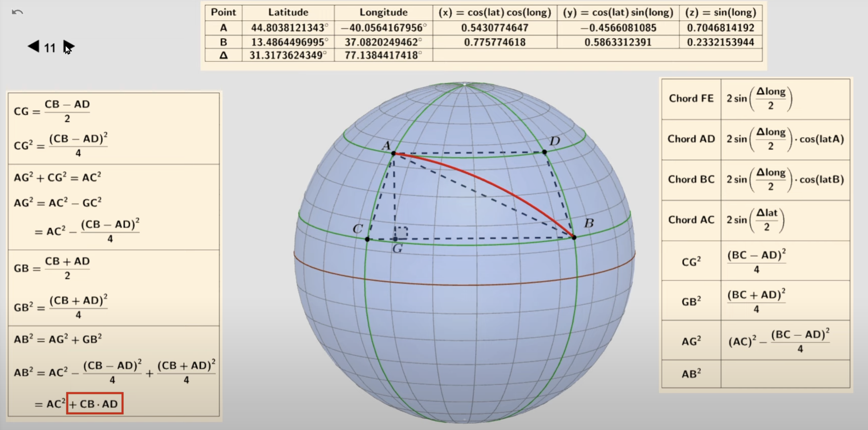Click the Chord FE row label
Screen dimensions: 868x430
click(x=691, y=99)
